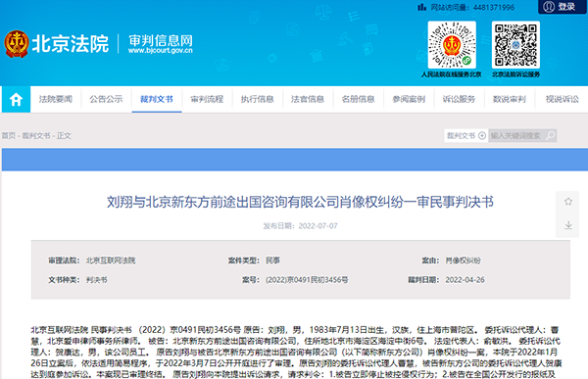
Task: Open the 人民法院在线服务北京 mini-program QR code
Action: pos(452,45)
